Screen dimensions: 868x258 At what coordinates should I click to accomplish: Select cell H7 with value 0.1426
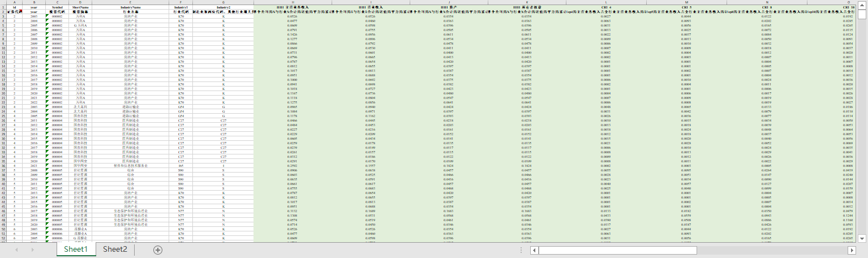tap(293, 34)
